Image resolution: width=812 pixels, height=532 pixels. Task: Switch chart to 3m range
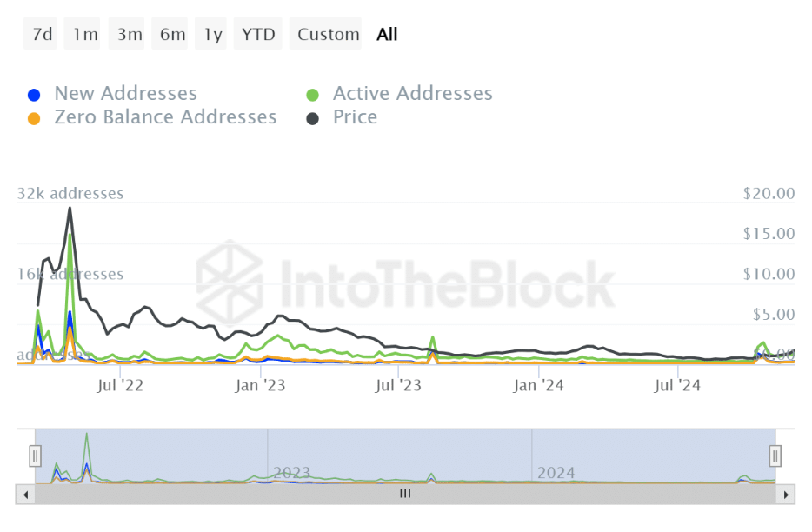(127, 34)
